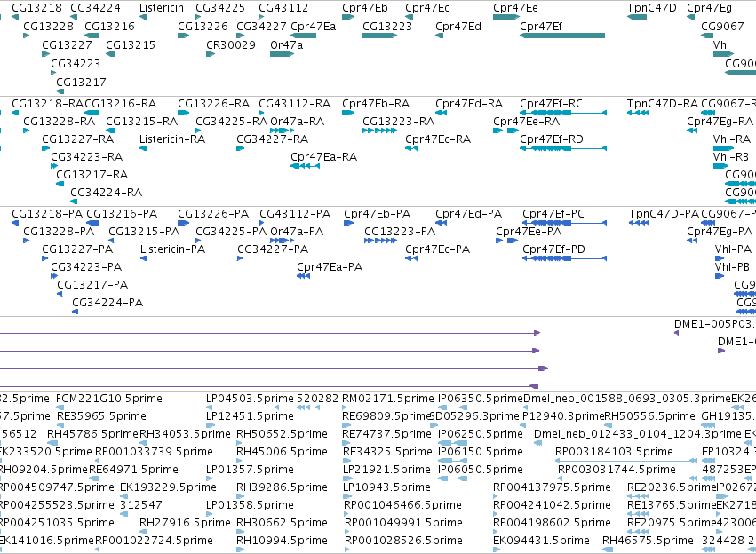Click protein Or47a-PA label
Viewport: 756px width, 554px height.
tap(297, 232)
